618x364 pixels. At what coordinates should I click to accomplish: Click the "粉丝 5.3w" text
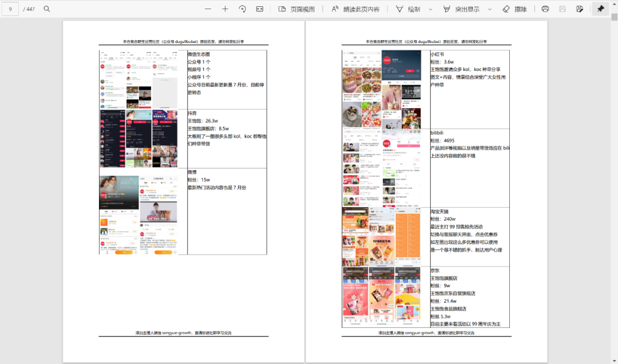pyautogui.click(x=441, y=316)
